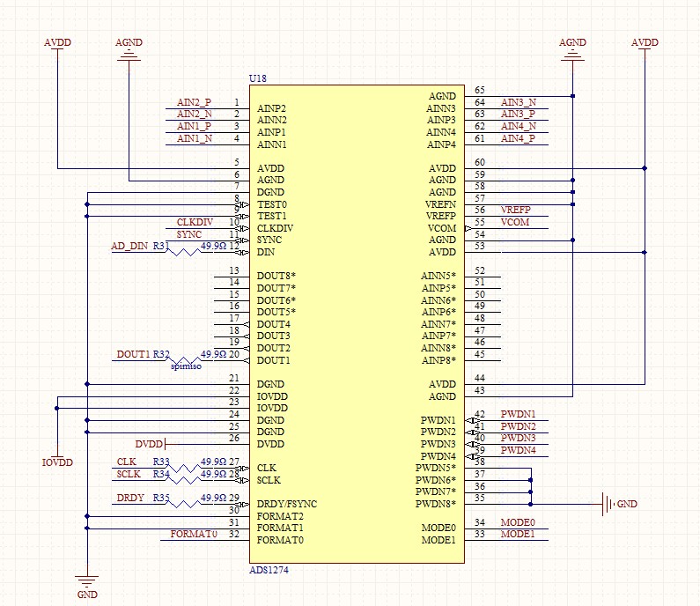Select the AIN4_P net label
This screenshot has height=606, width=700.
pyautogui.click(x=518, y=138)
